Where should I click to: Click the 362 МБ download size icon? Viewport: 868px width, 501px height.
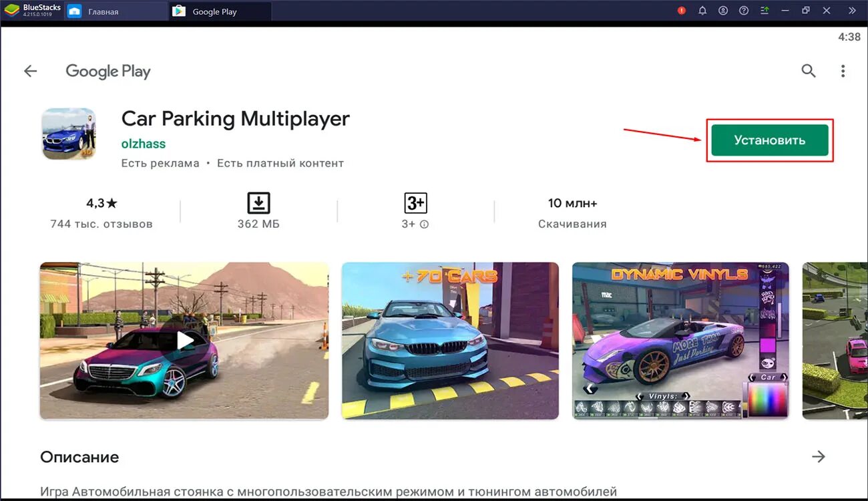[258, 202]
